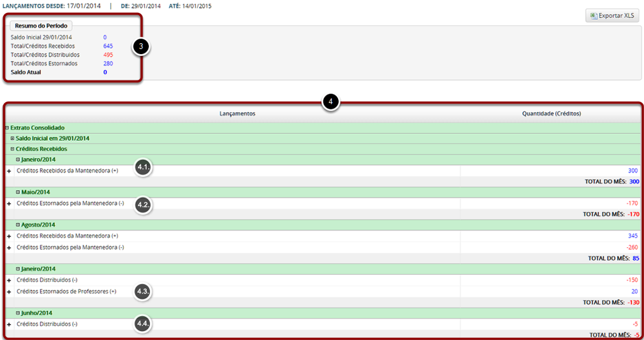Screen dimensions: 644x340
Task: Click the Exportar XLS spreadsheet icon
Action: pos(592,16)
